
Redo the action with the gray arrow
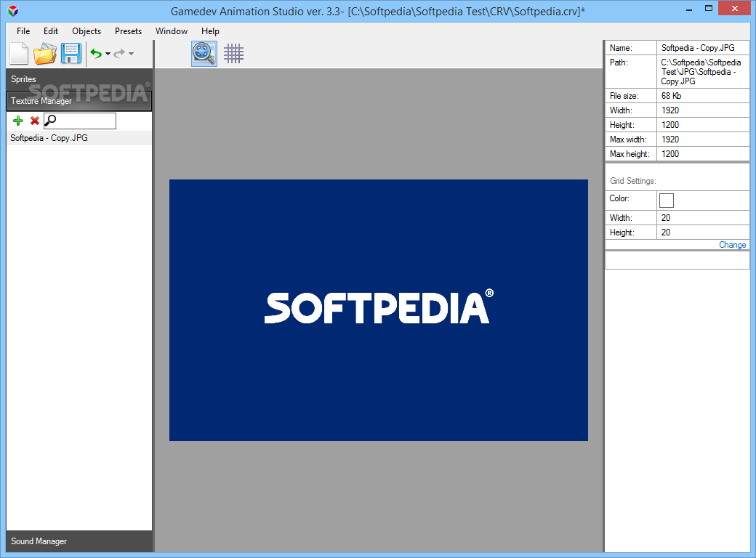click(119, 54)
